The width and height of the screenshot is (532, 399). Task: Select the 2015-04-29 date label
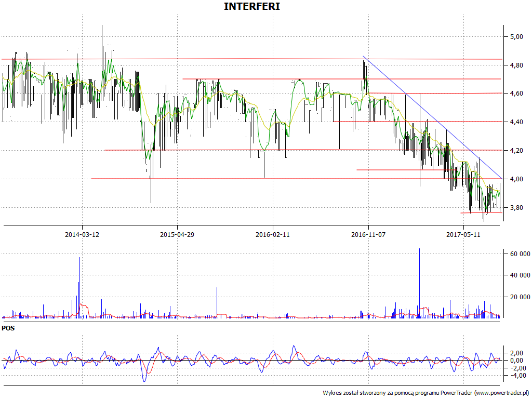point(177,234)
